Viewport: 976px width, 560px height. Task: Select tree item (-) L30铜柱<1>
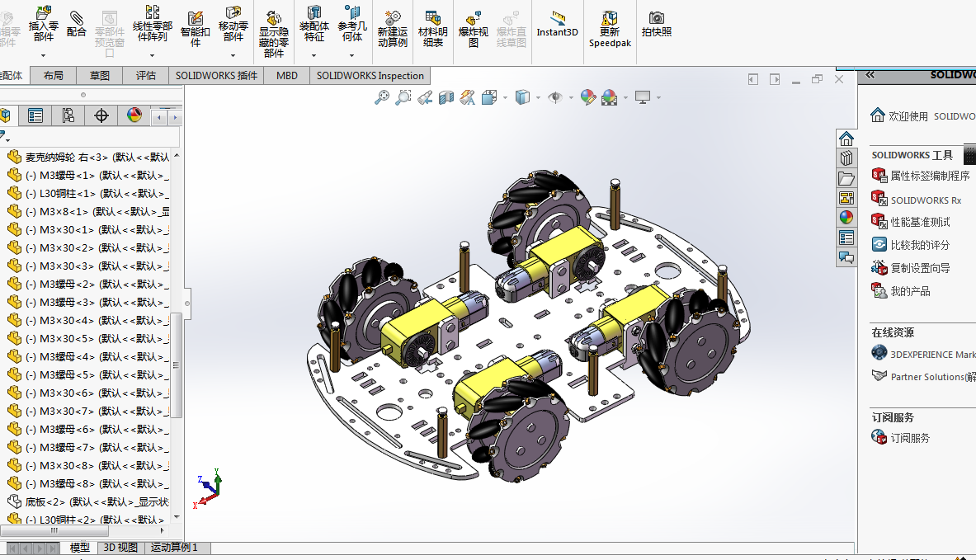point(87,194)
